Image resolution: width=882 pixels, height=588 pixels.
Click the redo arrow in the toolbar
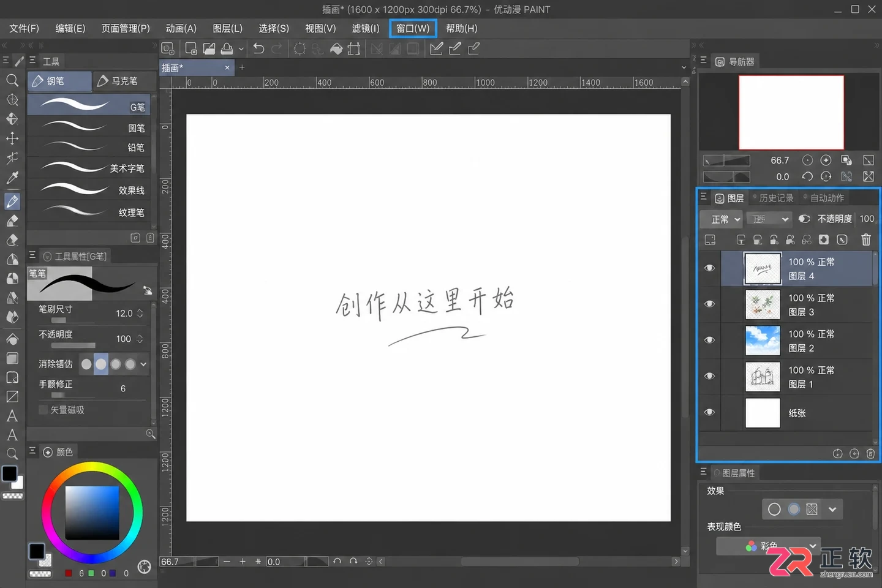(277, 48)
